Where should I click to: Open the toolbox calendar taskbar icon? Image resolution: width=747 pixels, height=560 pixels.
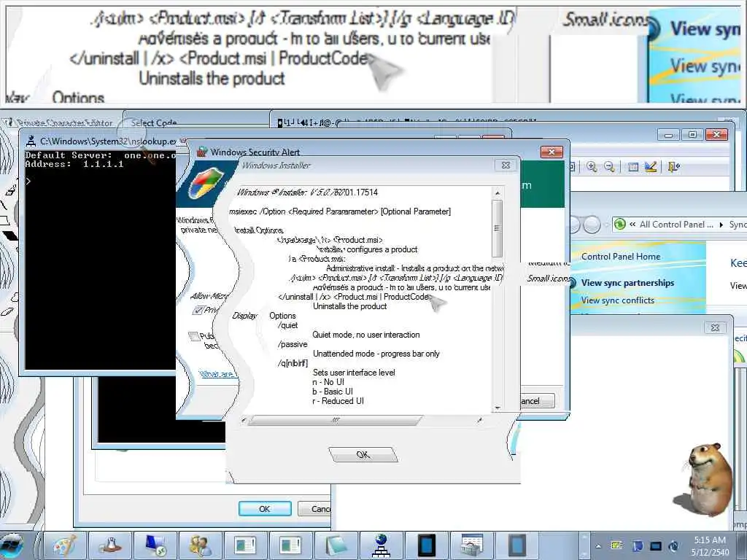point(472,545)
